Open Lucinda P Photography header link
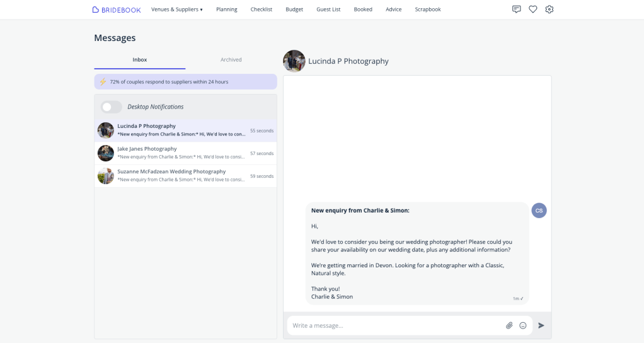 348,61
